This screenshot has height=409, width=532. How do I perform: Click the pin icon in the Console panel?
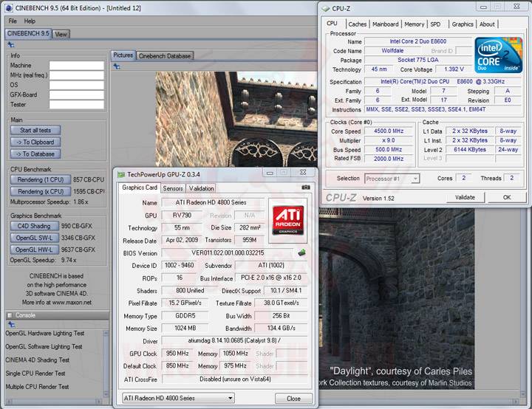click(x=11, y=324)
